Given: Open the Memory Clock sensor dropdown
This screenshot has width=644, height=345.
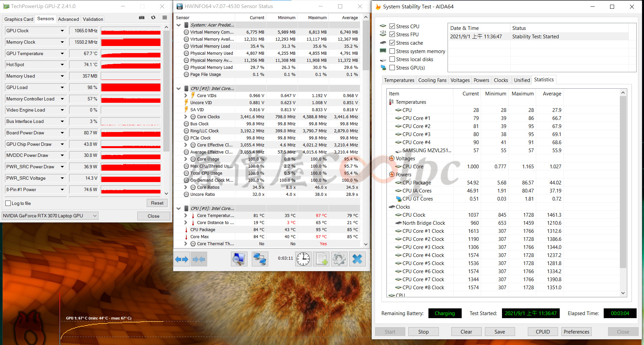Looking at the screenshot, I should [62, 42].
